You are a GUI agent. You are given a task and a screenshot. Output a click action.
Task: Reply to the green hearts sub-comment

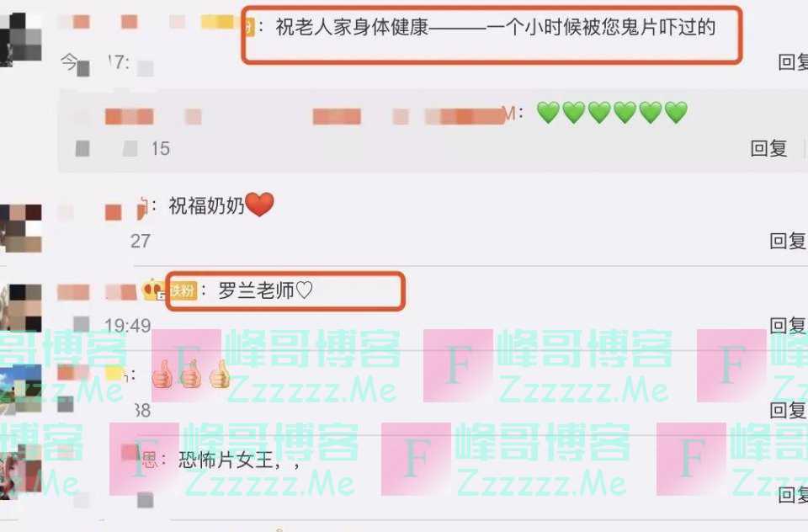coord(768,148)
